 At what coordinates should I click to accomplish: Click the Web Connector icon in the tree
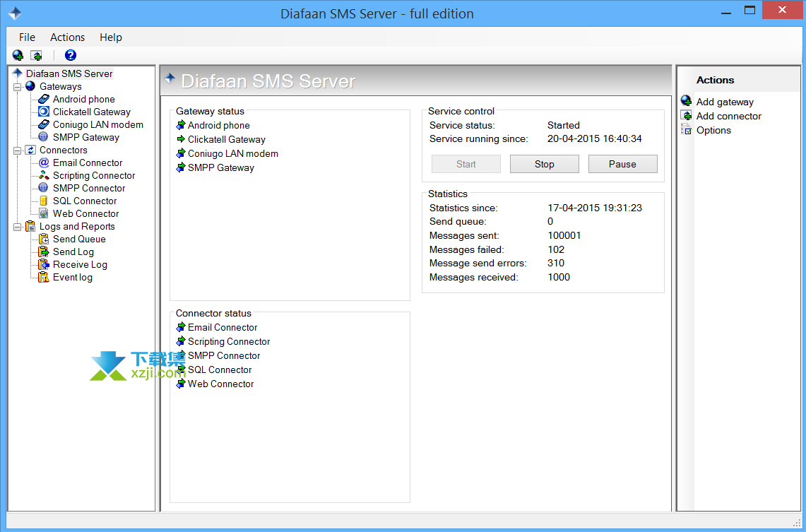pos(44,213)
